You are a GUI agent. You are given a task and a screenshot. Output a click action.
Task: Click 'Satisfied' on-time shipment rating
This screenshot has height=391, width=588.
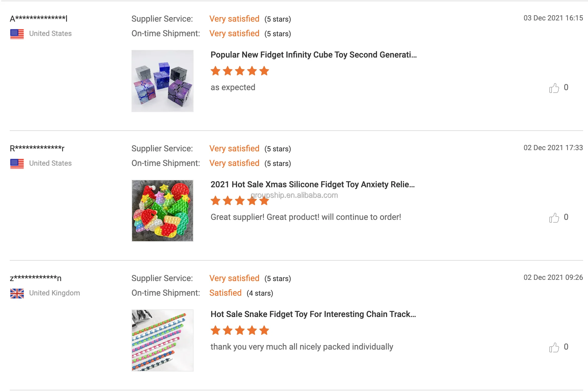pyautogui.click(x=225, y=293)
